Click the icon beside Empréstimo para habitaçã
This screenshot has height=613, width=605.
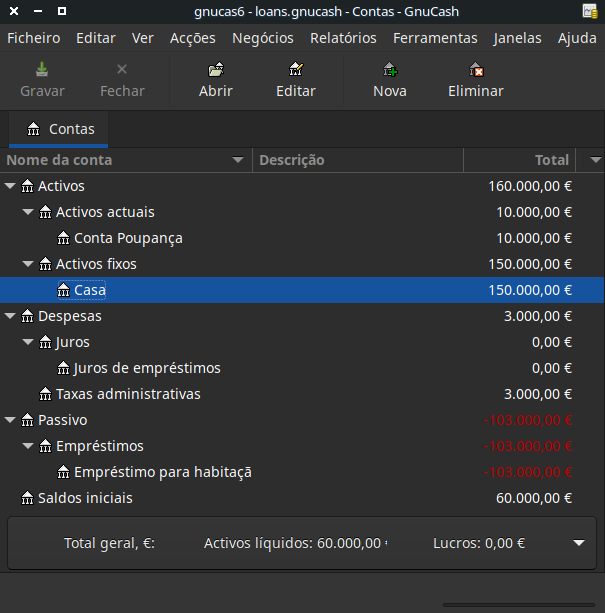[x=63, y=472]
